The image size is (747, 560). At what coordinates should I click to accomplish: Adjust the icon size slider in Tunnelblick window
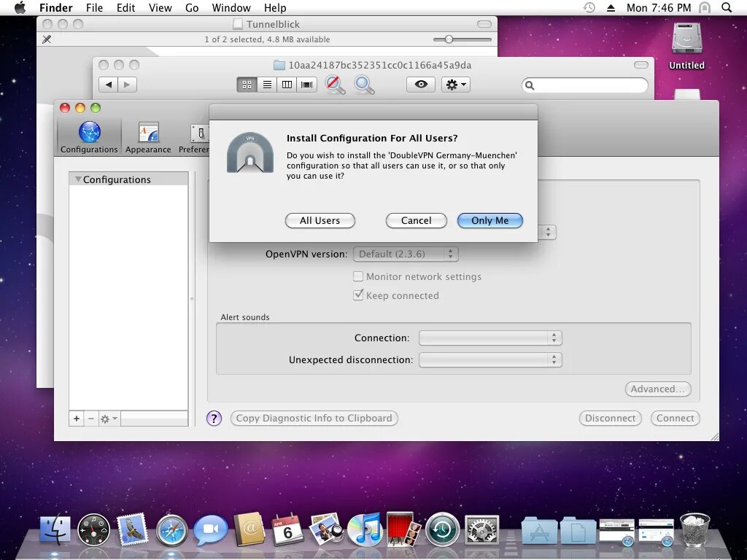pyautogui.click(x=449, y=39)
